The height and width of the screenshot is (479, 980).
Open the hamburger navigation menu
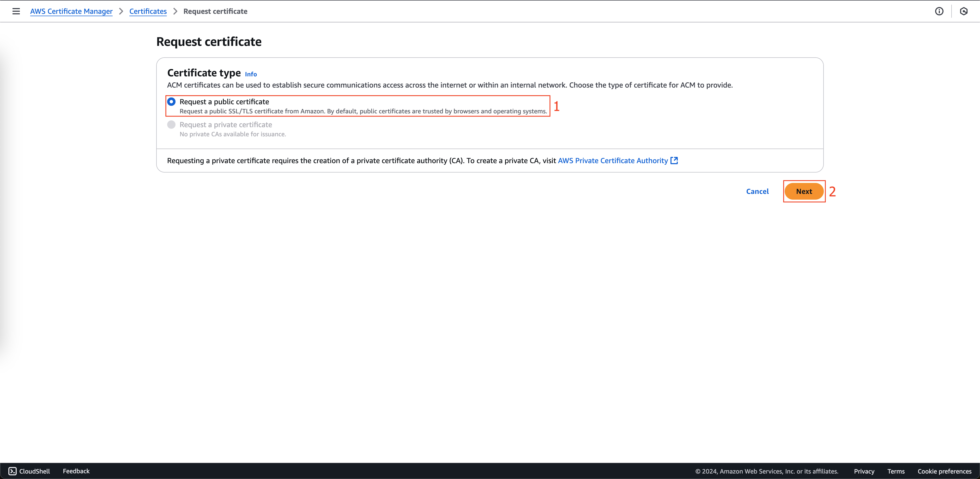(x=16, y=11)
